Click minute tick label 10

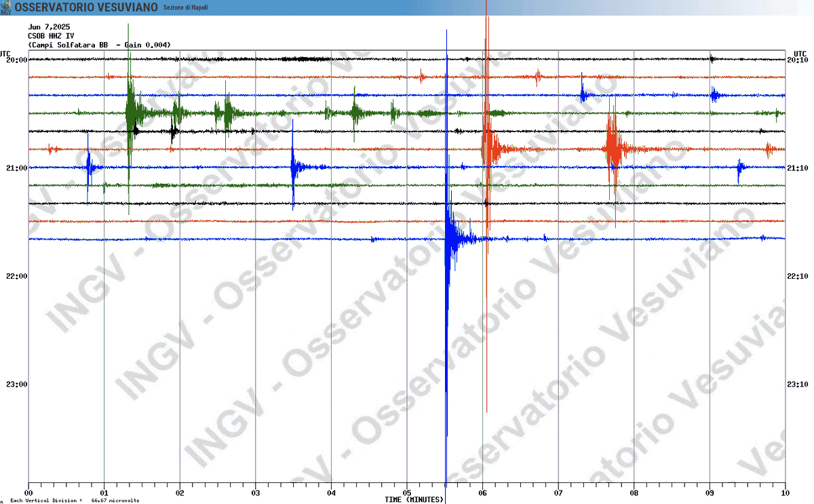(x=785, y=493)
